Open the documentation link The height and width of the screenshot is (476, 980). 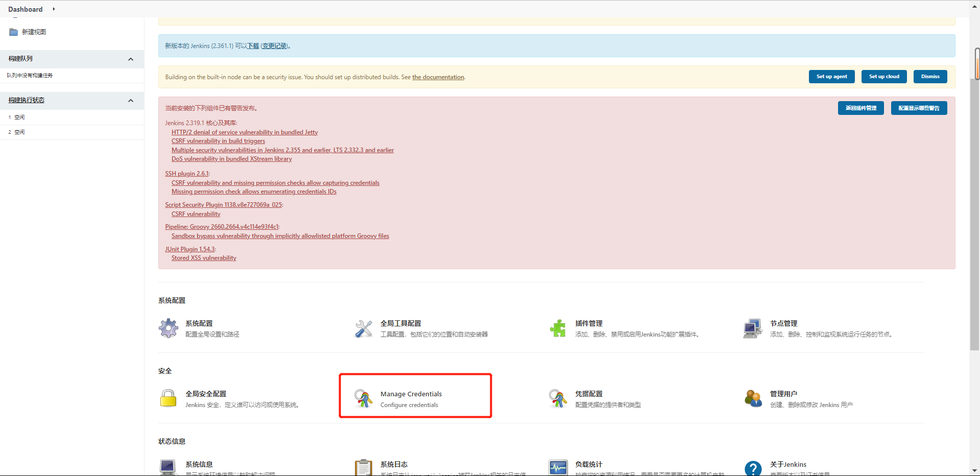click(438, 77)
